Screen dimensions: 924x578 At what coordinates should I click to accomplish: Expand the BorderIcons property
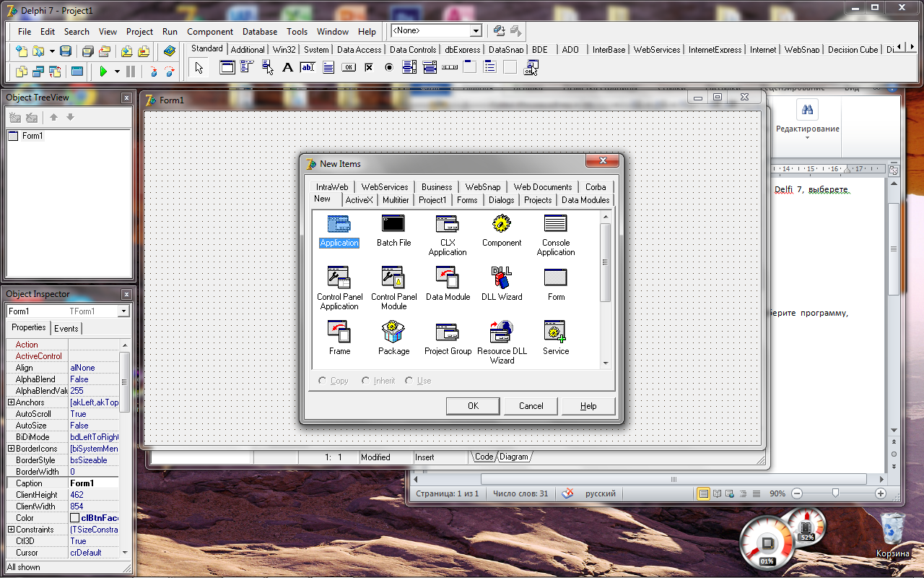(11, 449)
